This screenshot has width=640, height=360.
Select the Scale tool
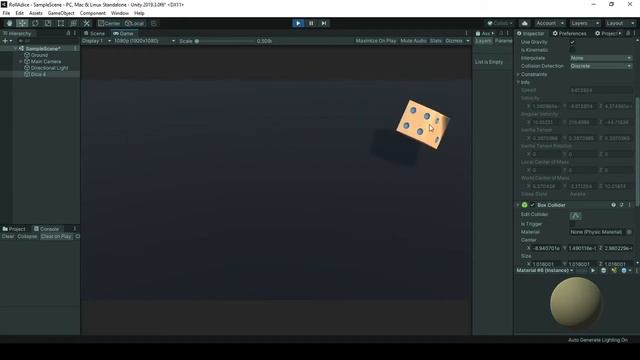pyautogui.click(x=48, y=23)
